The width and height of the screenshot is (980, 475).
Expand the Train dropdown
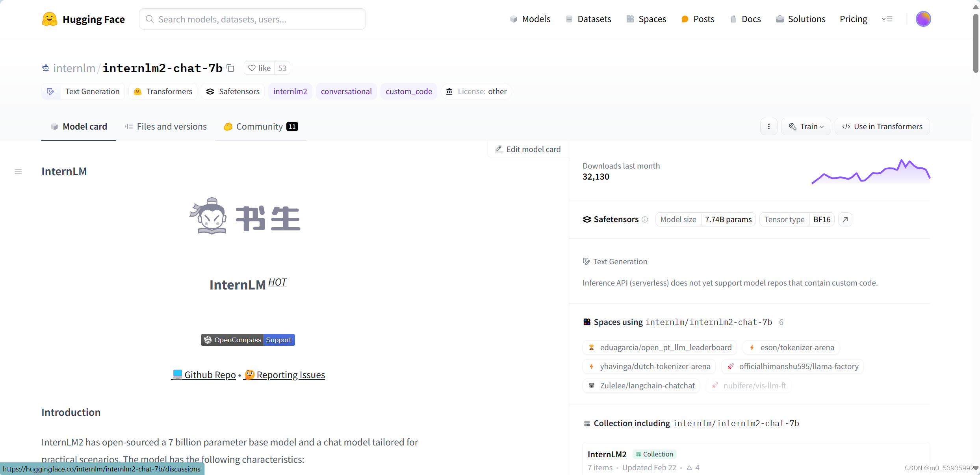point(806,126)
